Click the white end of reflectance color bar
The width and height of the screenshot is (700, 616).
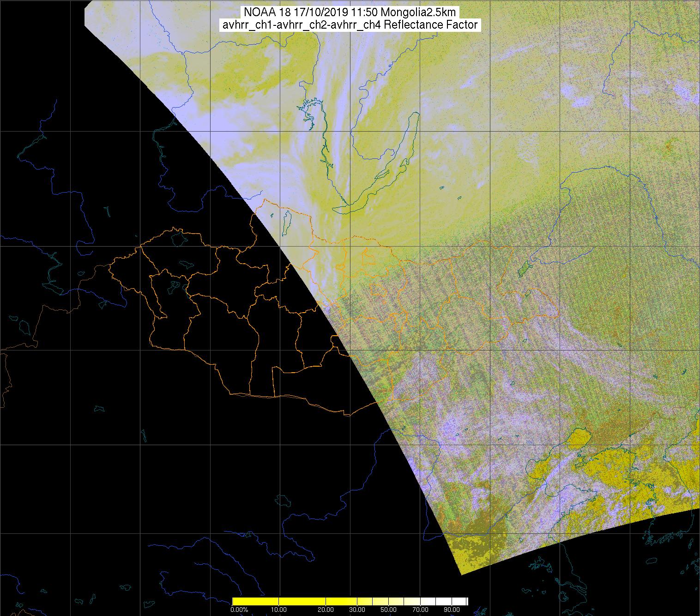pos(459,601)
